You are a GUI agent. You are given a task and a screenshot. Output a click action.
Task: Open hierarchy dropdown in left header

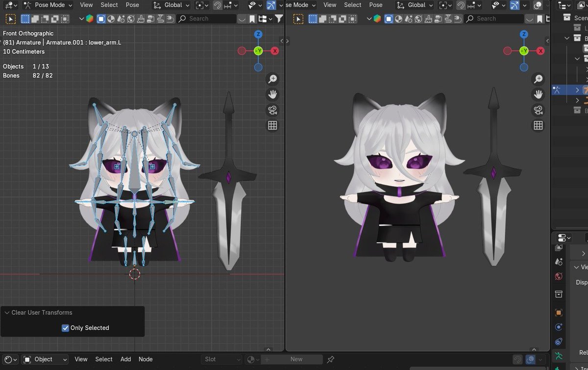click(265, 19)
